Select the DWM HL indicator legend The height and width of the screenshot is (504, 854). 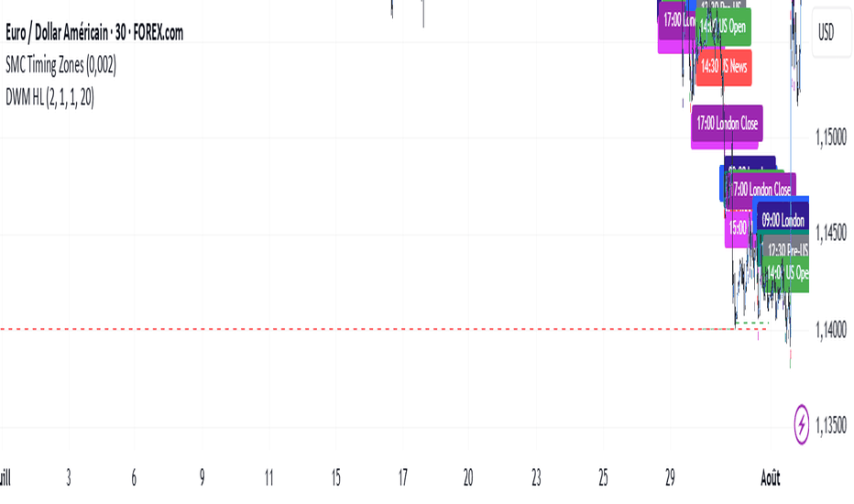tap(49, 97)
